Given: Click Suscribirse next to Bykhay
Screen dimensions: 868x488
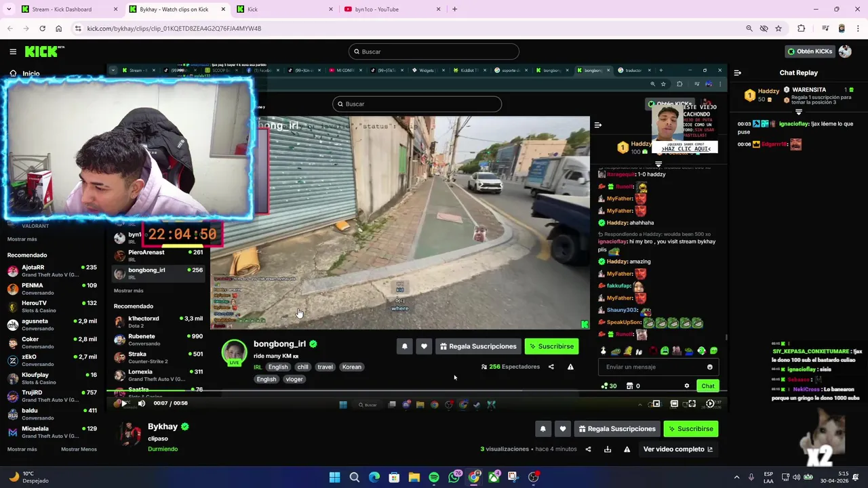Looking at the screenshot, I should 690,429.
